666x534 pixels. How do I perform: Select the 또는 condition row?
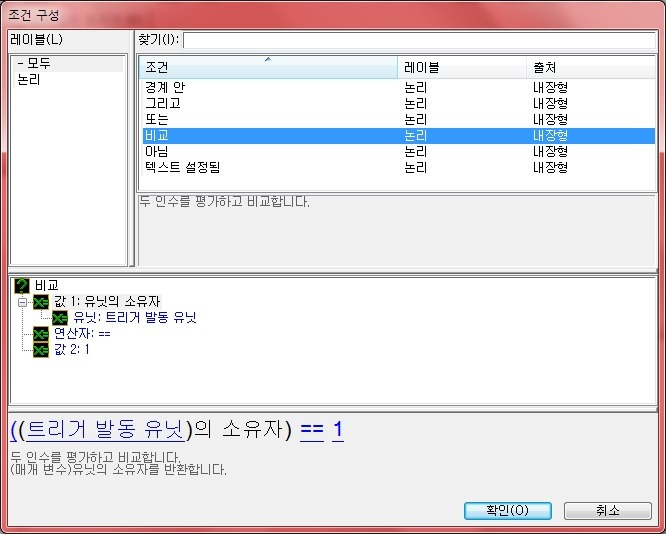tap(399, 119)
